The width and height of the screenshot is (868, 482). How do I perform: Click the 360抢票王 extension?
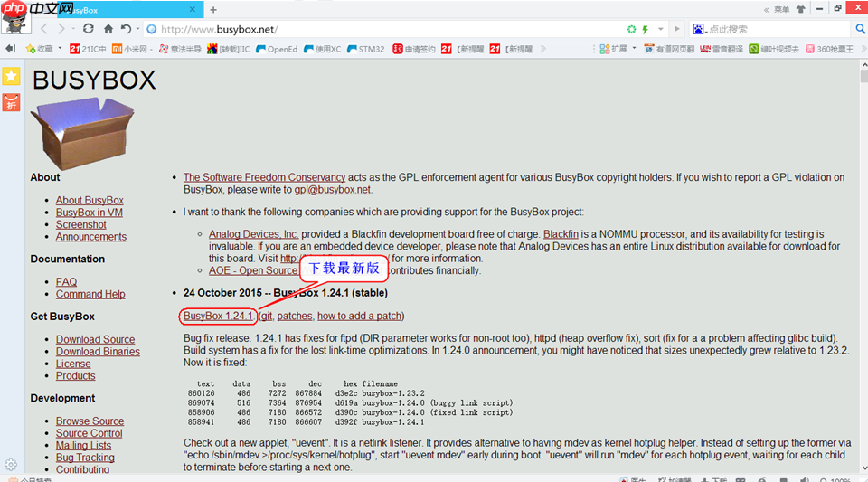click(x=829, y=49)
